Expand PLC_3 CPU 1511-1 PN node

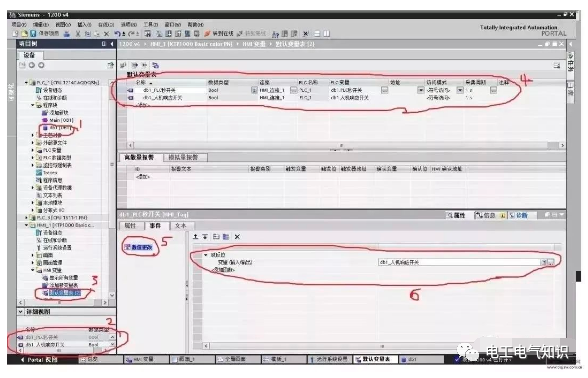pos(26,218)
